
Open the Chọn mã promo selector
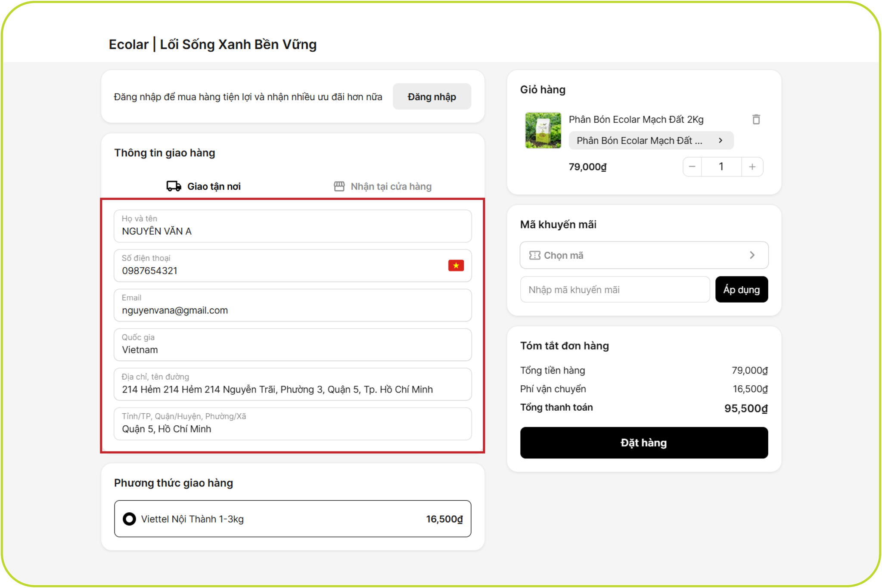tap(643, 255)
